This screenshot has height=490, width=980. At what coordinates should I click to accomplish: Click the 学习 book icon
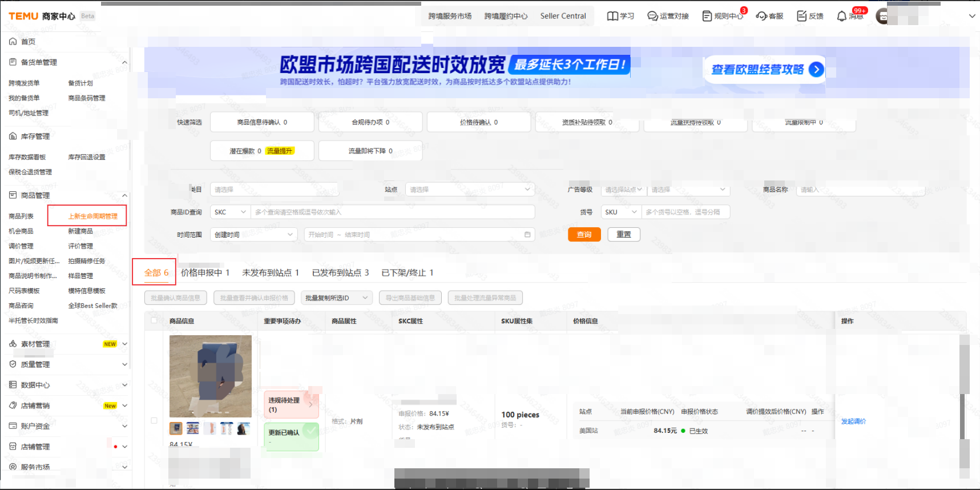point(612,16)
